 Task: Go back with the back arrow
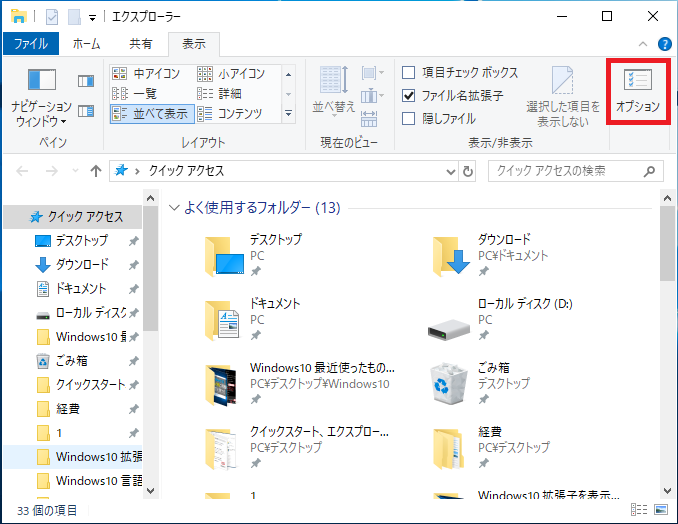22,171
